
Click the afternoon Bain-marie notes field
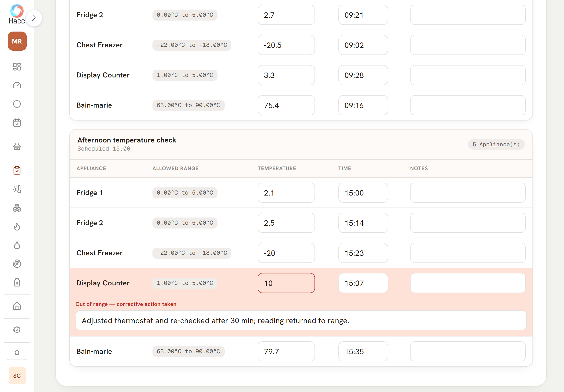(467, 351)
